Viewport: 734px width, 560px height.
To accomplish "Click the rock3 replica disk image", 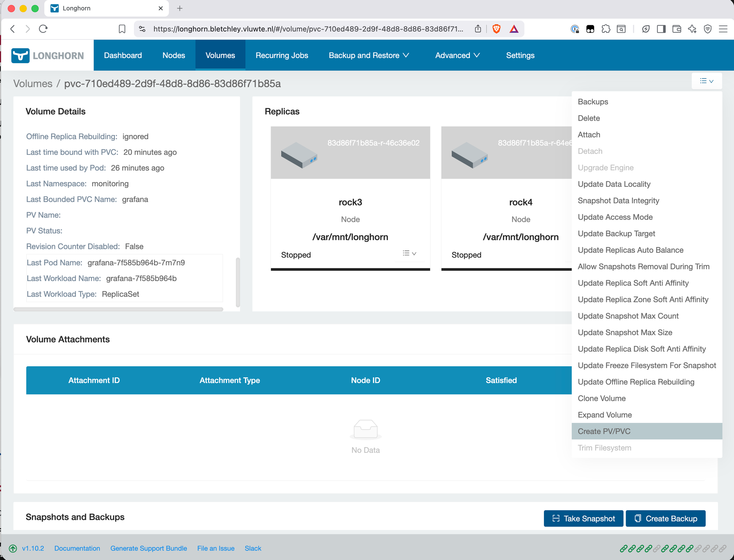I will (299, 155).
